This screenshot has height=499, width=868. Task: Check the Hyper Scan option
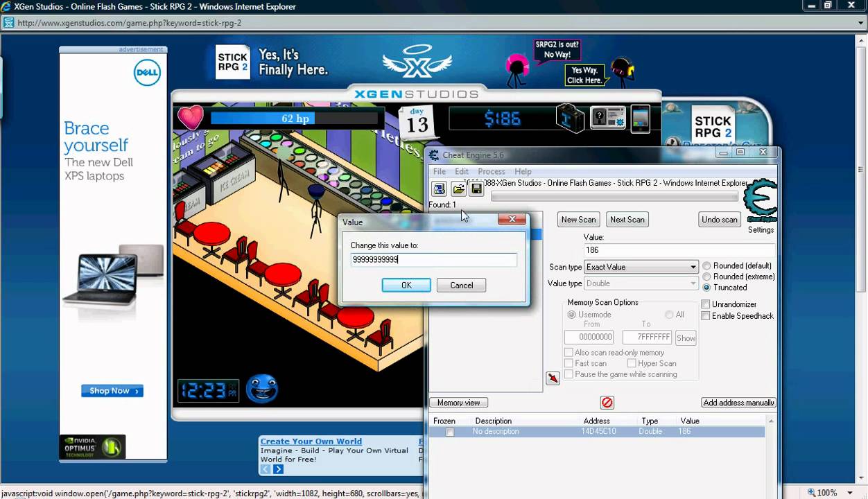(632, 363)
